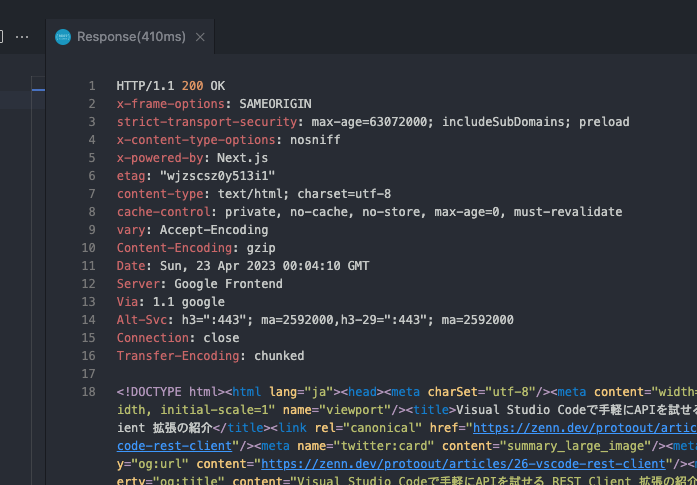This screenshot has height=485, width=697.
Task: Click the 'Accept-Encoding' value
Action: [214, 230]
